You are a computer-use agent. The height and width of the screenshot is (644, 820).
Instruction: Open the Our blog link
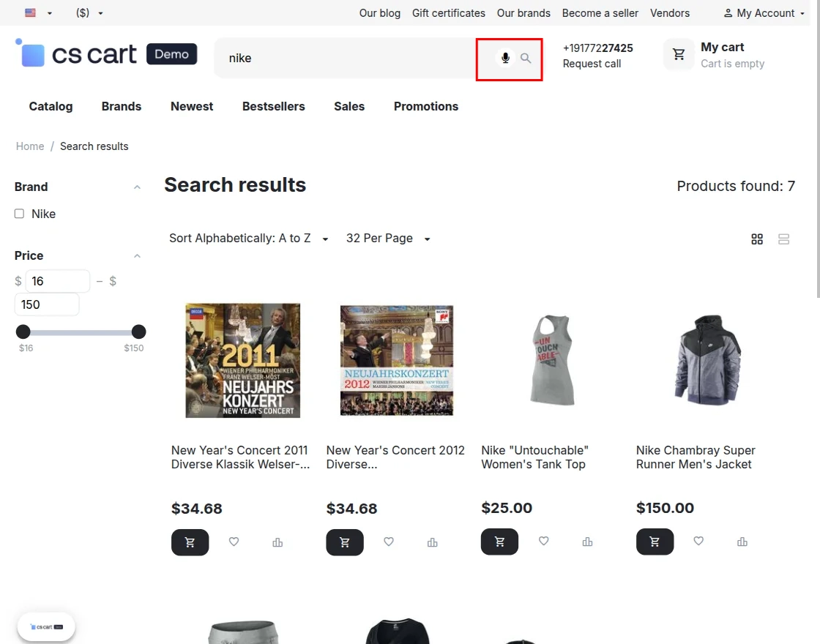(x=380, y=13)
